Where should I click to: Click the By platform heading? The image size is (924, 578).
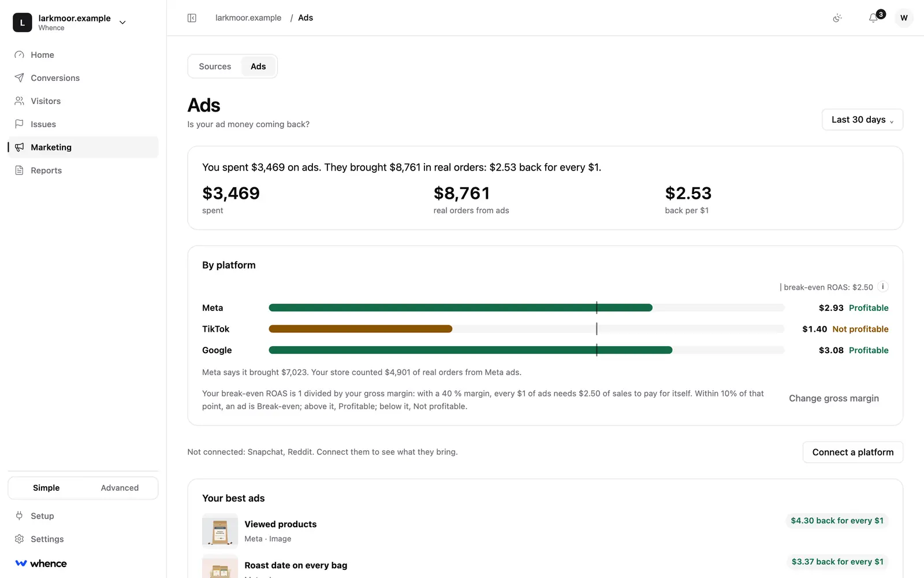pos(229,265)
